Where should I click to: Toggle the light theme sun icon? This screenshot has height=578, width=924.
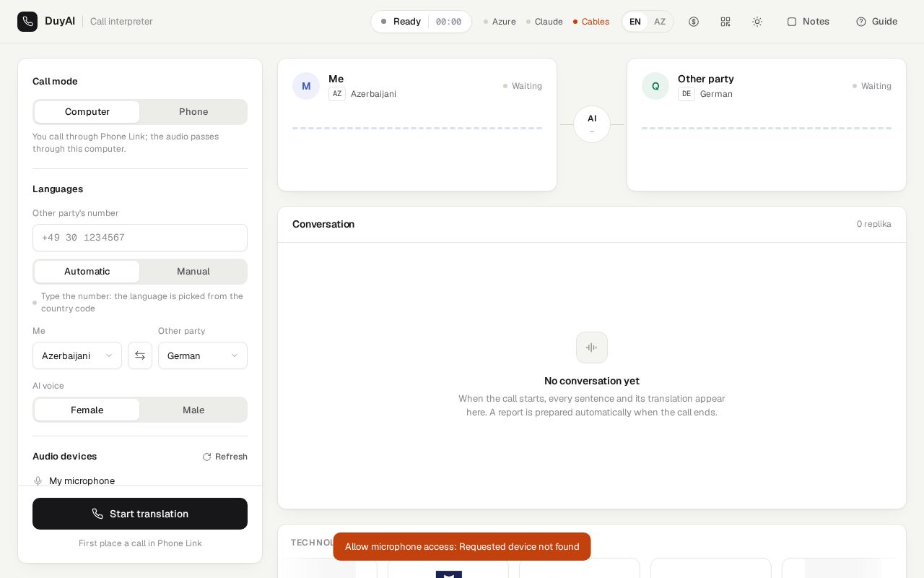(757, 22)
